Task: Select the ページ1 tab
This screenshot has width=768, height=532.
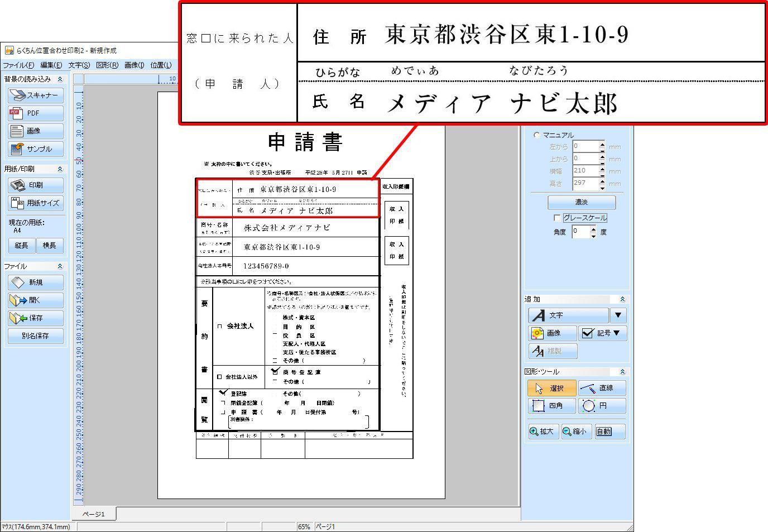Action: [x=93, y=514]
